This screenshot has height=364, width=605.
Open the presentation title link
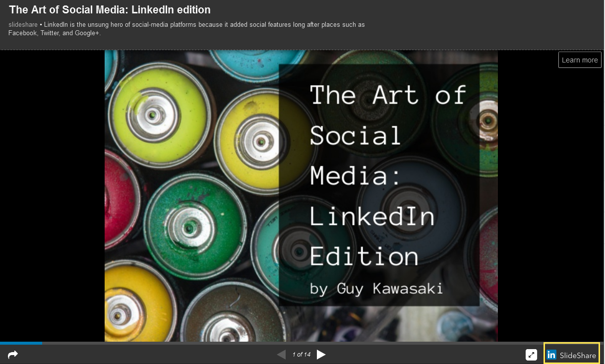click(110, 10)
